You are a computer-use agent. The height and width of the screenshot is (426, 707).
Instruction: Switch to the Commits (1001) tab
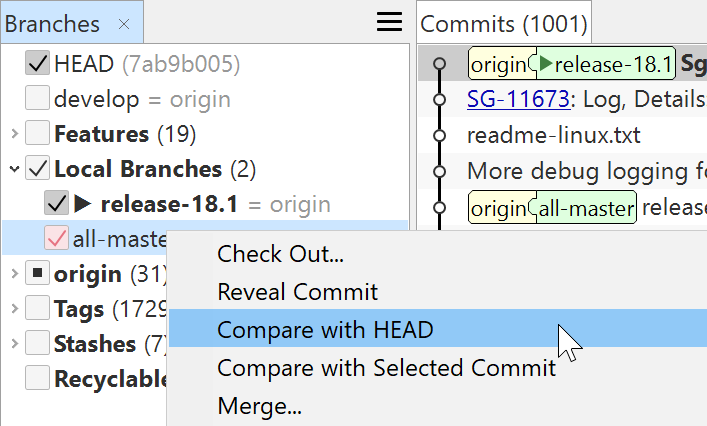coord(503,24)
